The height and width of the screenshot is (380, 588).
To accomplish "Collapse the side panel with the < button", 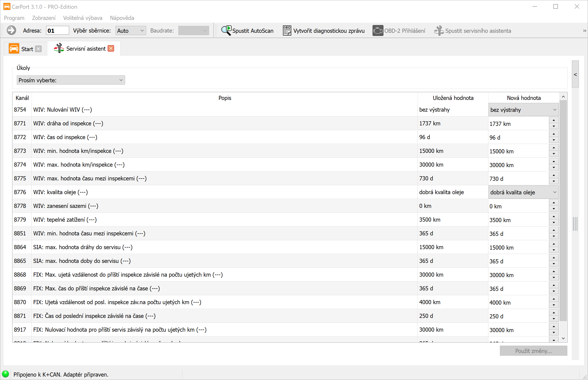I will pyautogui.click(x=575, y=74).
